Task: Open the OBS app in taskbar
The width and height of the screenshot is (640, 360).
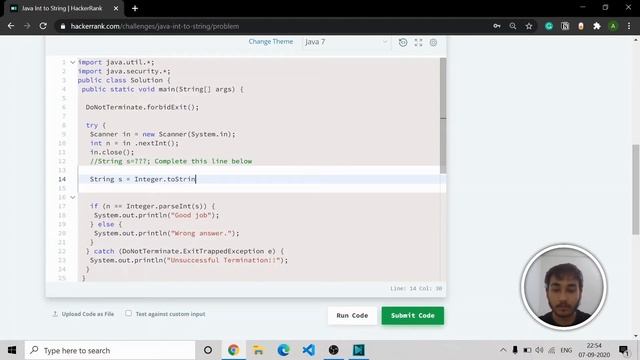Action: (333, 350)
